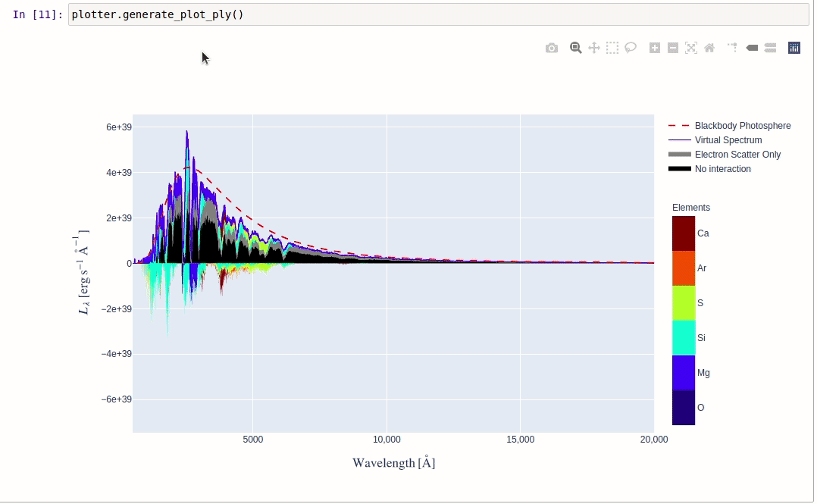Choose the Lasso Select tool
817x504 pixels.
point(631,47)
